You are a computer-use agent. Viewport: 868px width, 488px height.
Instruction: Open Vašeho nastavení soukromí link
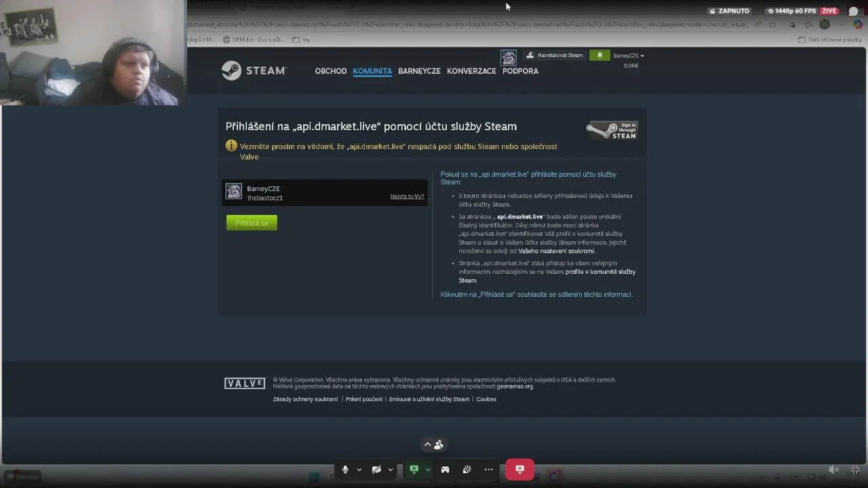pos(556,251)
